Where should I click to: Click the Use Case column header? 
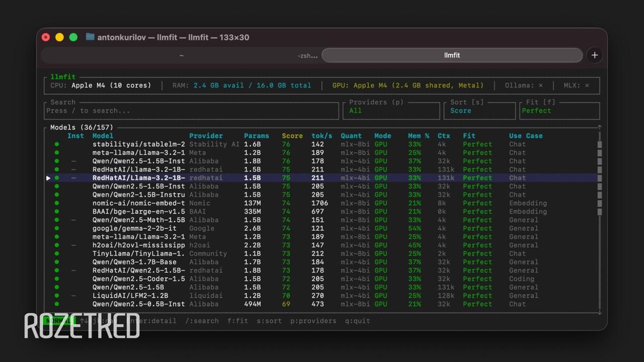(x=526, y=136)
